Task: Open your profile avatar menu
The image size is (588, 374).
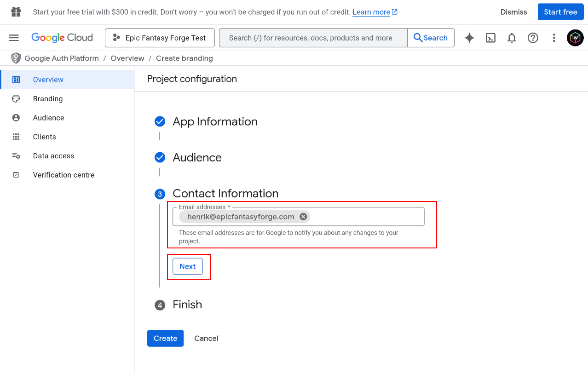Action: pos(575,38)
